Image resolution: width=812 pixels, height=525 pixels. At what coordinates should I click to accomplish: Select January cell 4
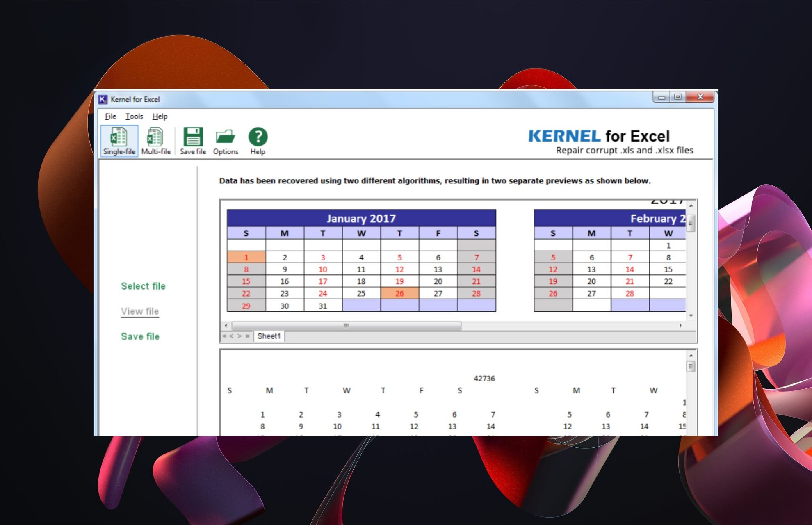361,258
